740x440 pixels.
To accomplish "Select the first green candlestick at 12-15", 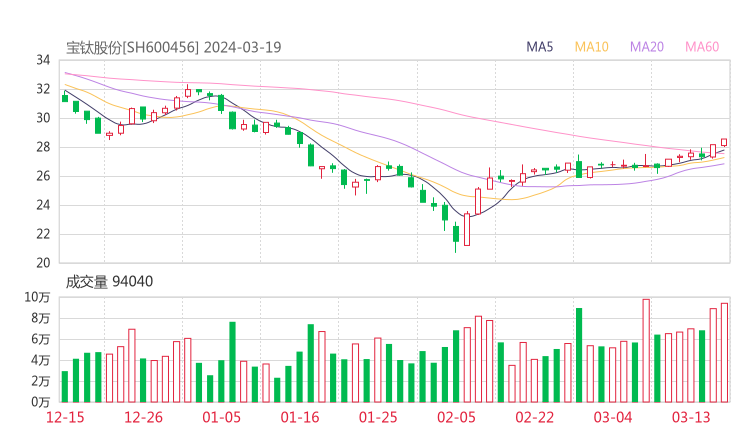I will 65,97.
